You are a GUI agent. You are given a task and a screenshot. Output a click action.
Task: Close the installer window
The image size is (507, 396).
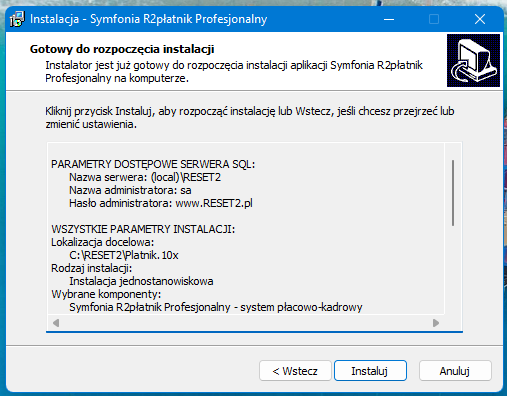(x=480, y=19)
